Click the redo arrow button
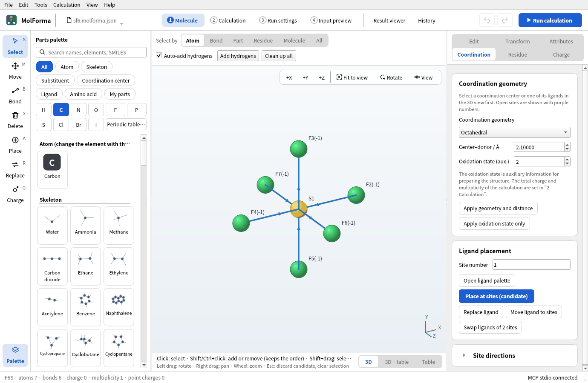Image resolution: width=588 pixels, height=383 pixels. pyautogui.click(x=505, y=20)
